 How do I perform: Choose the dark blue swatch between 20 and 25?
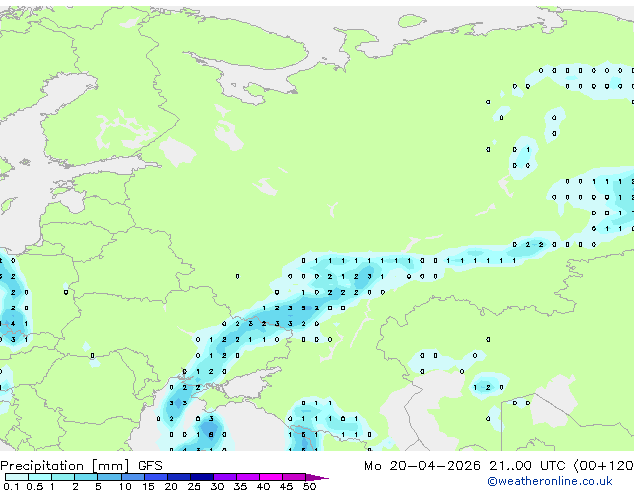(x=178, y=477)
